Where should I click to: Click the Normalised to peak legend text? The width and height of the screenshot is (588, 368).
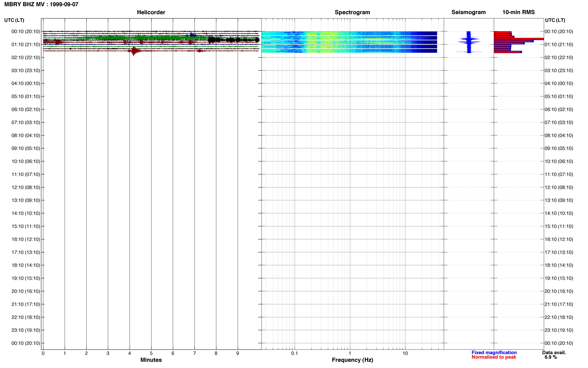pyautogui.click(x=494, y=357)
